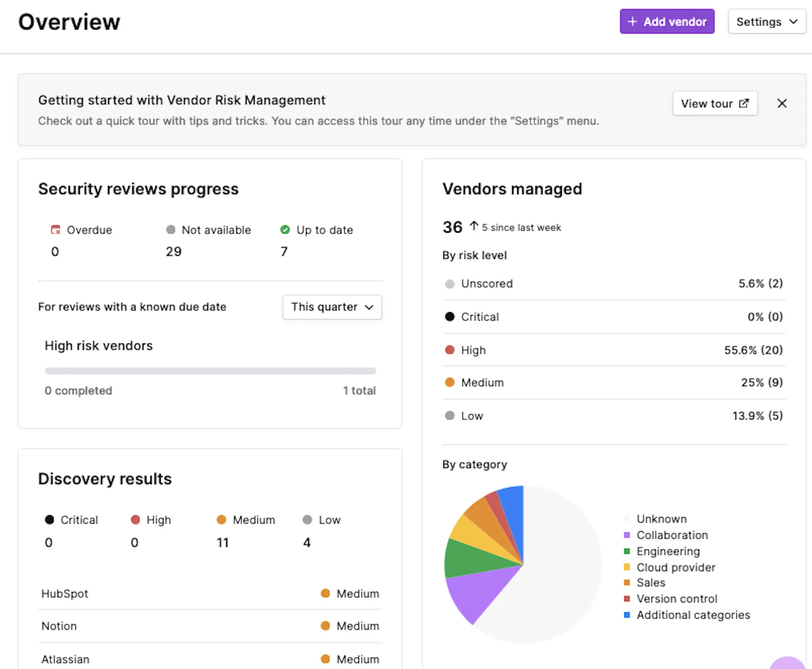
Task: Open the HubSpot discovery result row
Action: tap(210, 593)
